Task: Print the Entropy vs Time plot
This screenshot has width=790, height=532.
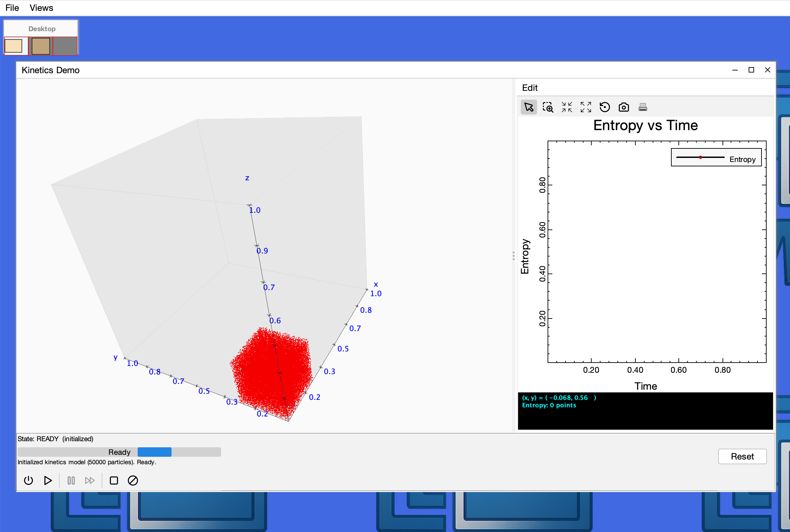Action: [643, 107]
